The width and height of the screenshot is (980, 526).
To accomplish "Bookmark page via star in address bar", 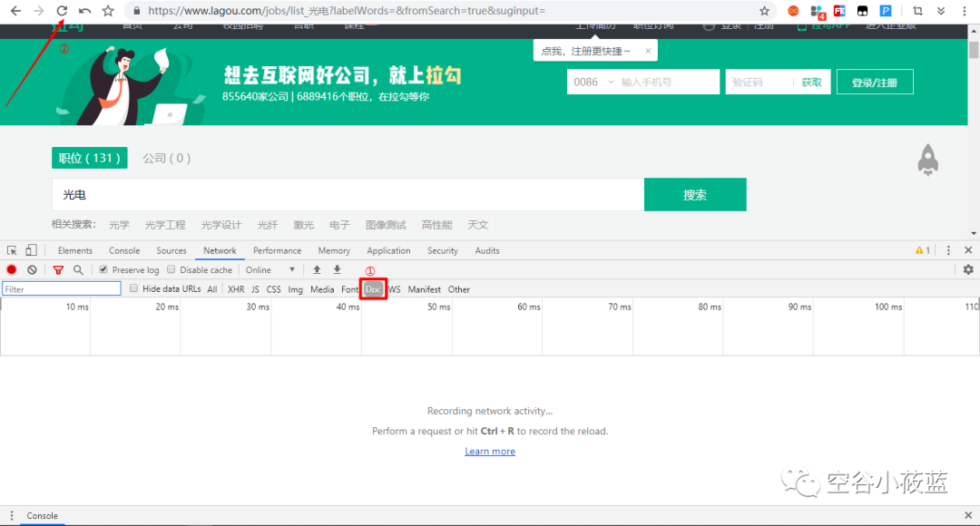I will (x=764, y=11).
